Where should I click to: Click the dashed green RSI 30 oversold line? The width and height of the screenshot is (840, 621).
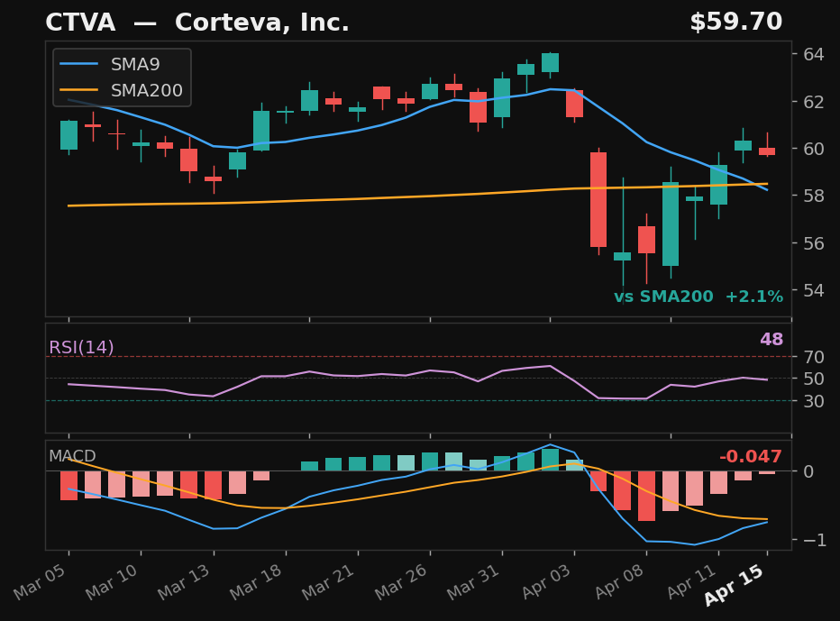[418, 400]
